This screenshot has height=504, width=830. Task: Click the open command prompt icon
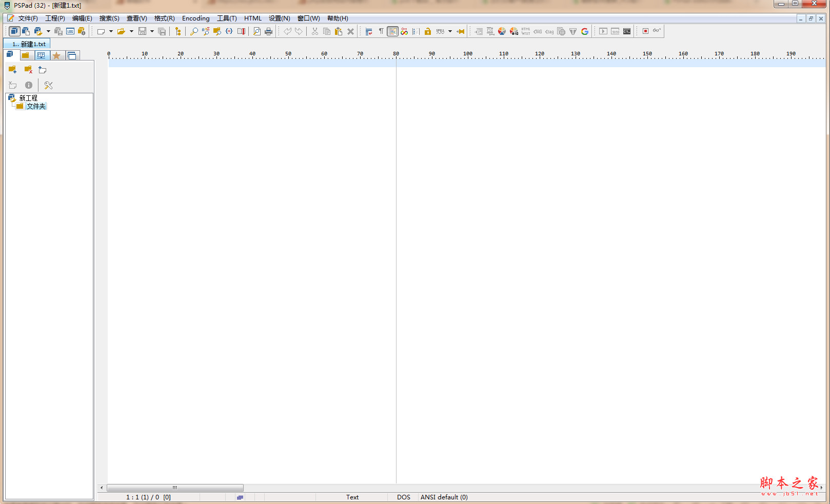pos(627,31)
